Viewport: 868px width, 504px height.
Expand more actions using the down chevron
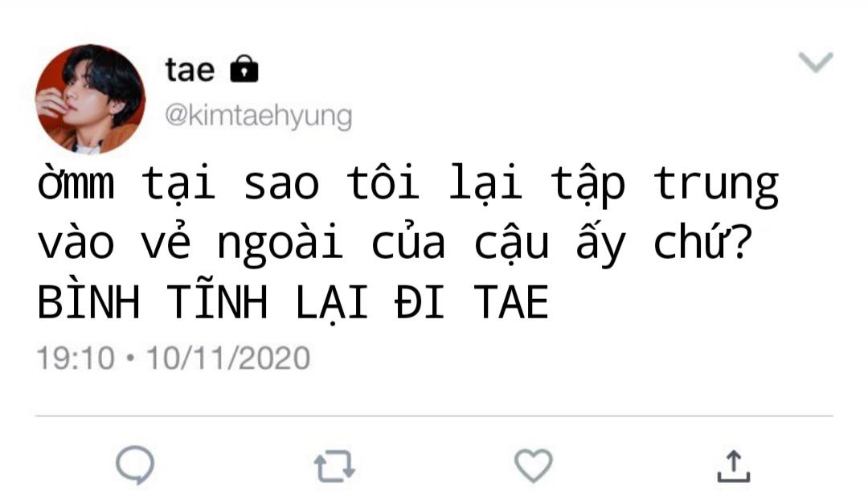[x=816, y=61]
